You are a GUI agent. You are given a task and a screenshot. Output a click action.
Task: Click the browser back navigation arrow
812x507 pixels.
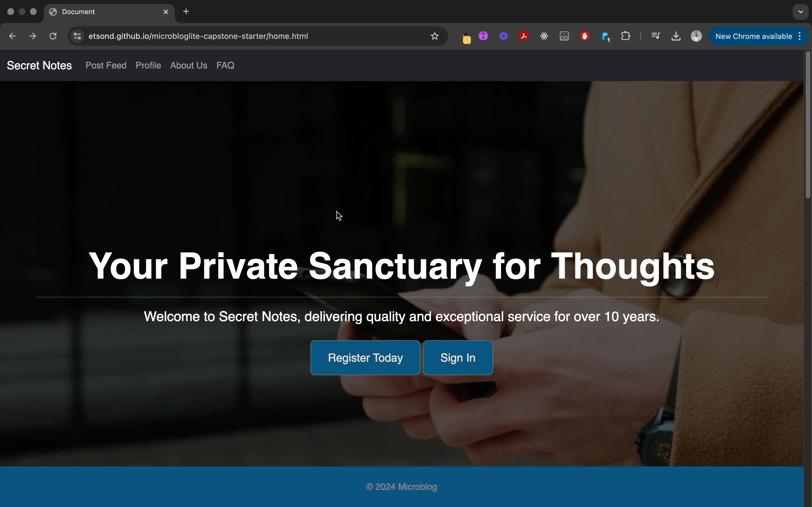click(x=12, y=36)
